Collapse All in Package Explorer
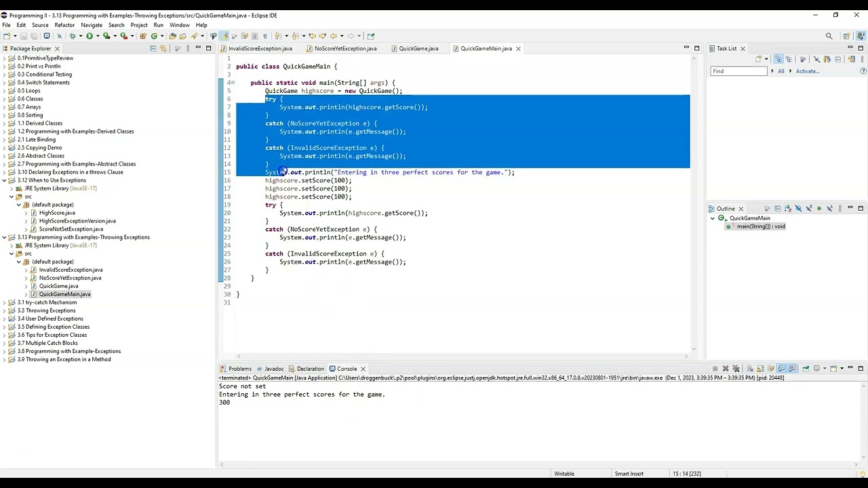 tap(153, 48)
